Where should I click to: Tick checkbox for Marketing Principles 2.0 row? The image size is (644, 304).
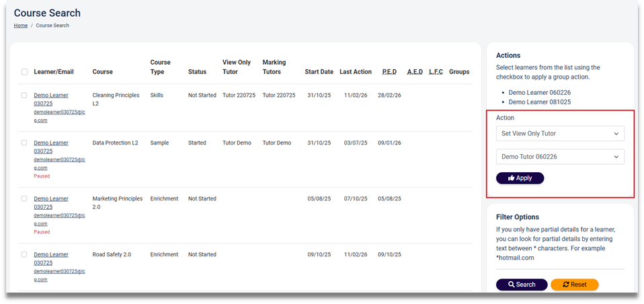pyautogui.click(x=24, y=199)
